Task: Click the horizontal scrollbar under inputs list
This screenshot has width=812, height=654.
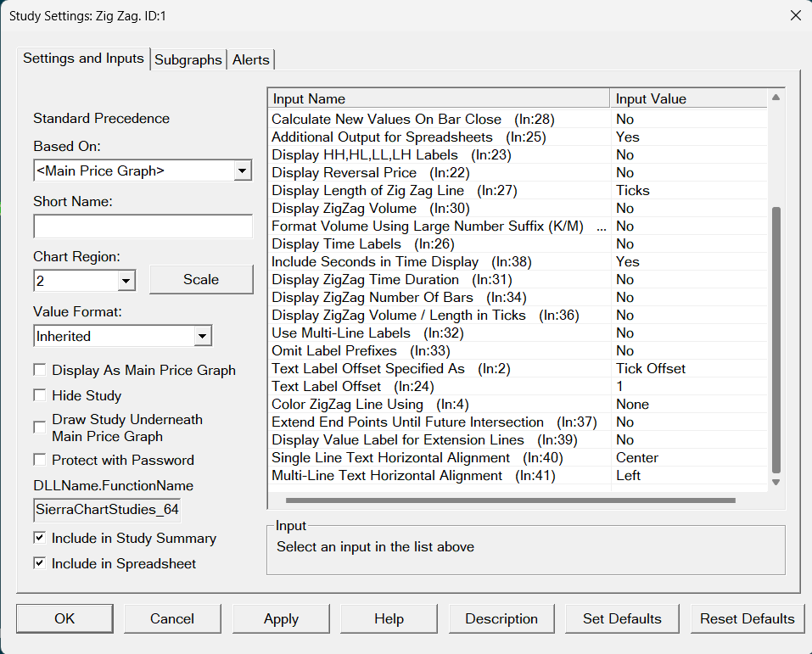Action: coord(510,500)
